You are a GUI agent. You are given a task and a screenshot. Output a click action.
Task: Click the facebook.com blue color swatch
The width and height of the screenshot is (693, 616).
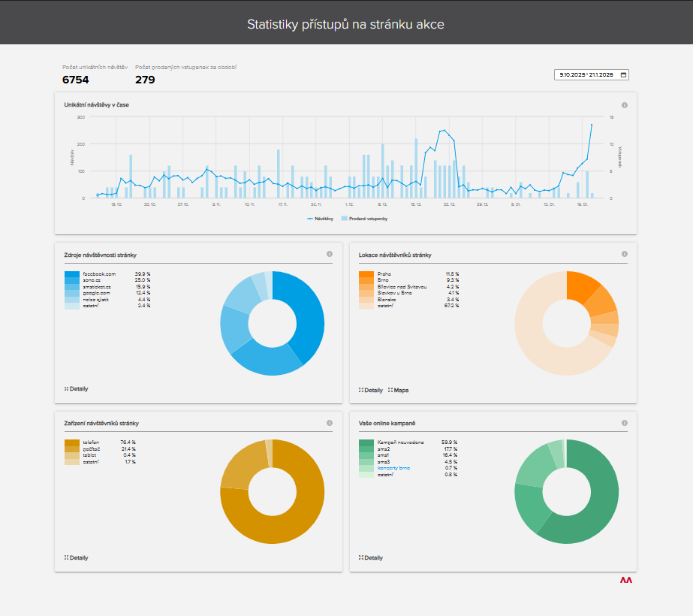(x=71, y=275)
